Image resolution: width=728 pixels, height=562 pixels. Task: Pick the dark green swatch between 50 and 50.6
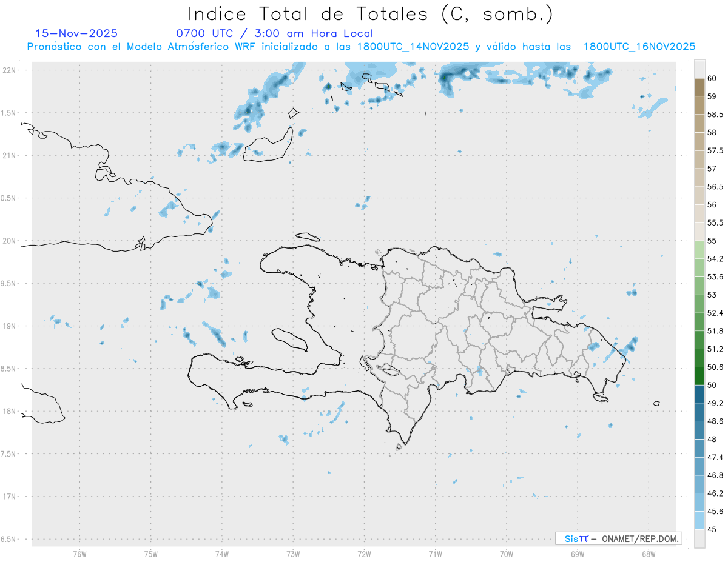699,376
